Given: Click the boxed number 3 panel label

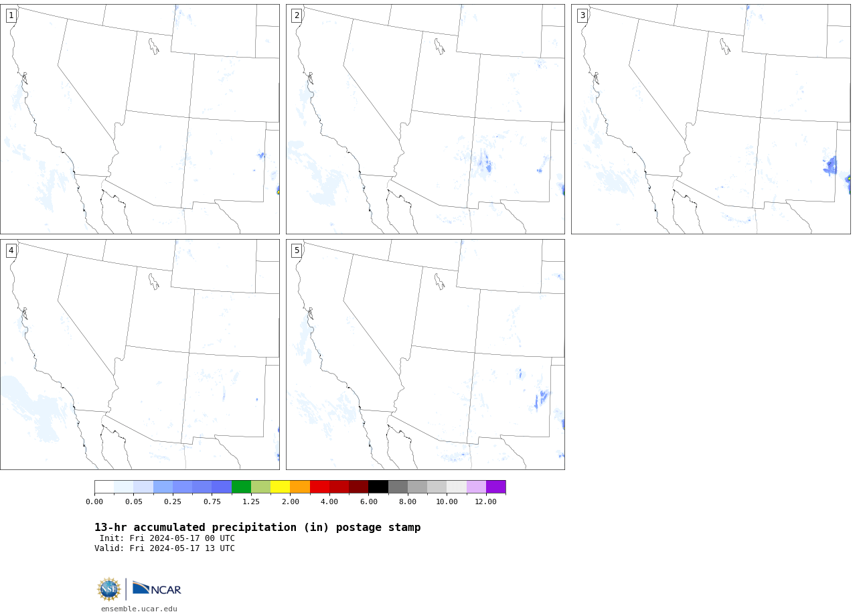Looking at the screenshot, I should [582, 15].
